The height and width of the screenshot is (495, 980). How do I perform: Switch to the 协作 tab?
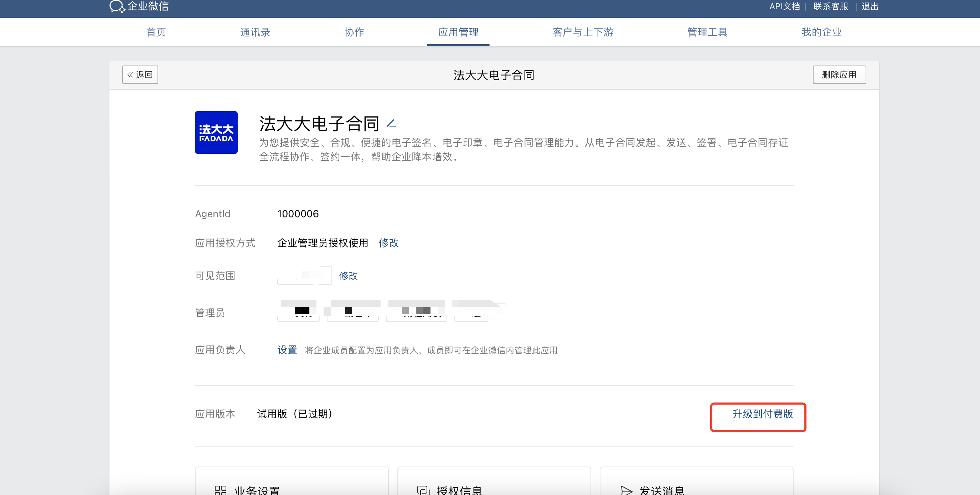point(354,32)
